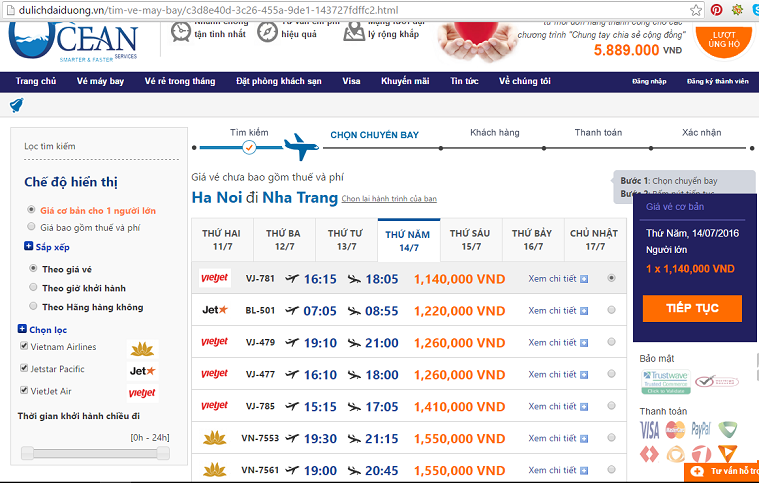Click the browser address bar URL
This screenshot has width=759, height=483.
click(x=208, y=10)
